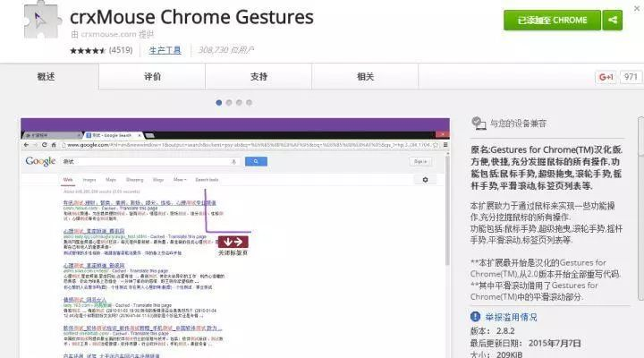Viewport: 644px width, 358px height.
Task: Click the green 已添加至 CHROME button
Action: tap(552, 21)
